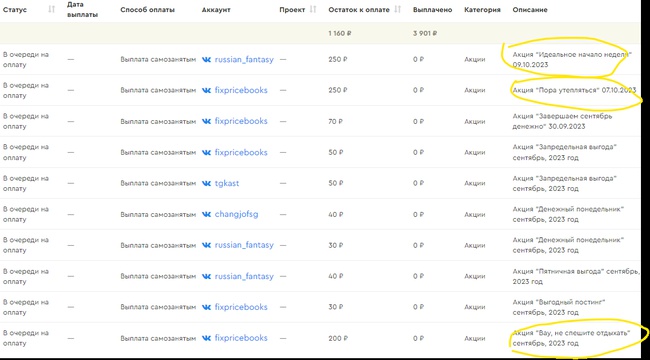This screenshot has width=650, height=360.
Task: Click Акции category in the 70 ₽ row
Action: point(475,122)
